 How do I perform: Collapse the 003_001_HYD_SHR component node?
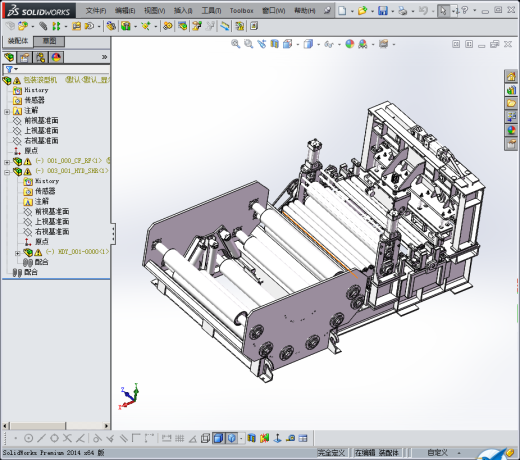(x=7, y=172)
